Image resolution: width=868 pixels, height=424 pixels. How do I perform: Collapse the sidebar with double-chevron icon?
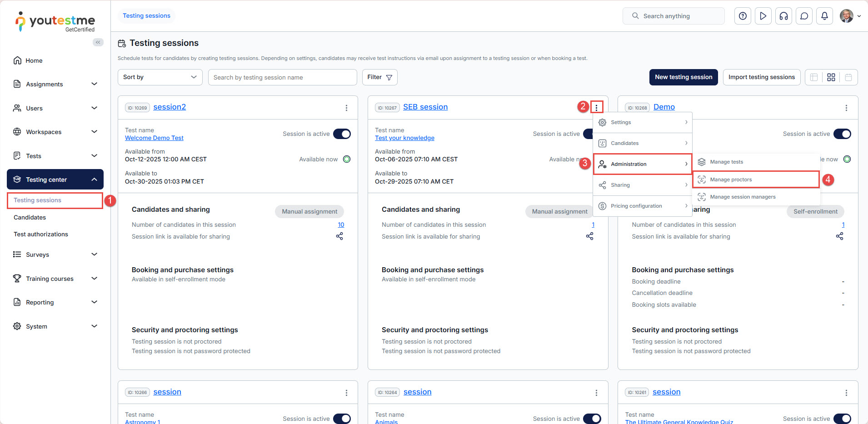pyautogui.click(x=98, y=42)
